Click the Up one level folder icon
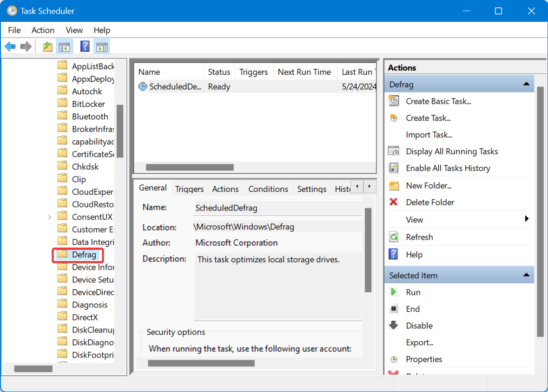The height and width of the screenshot is (392, 548). pos(47,46)
